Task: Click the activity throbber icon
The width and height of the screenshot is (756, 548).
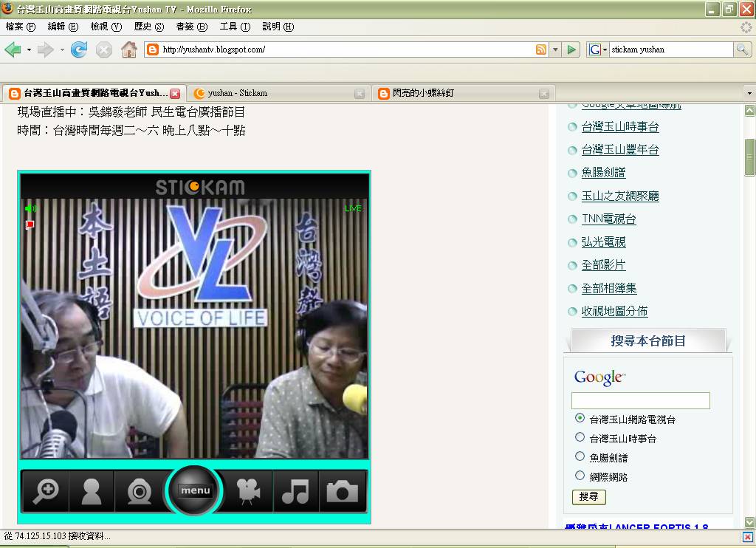Action: click(746, 27)
